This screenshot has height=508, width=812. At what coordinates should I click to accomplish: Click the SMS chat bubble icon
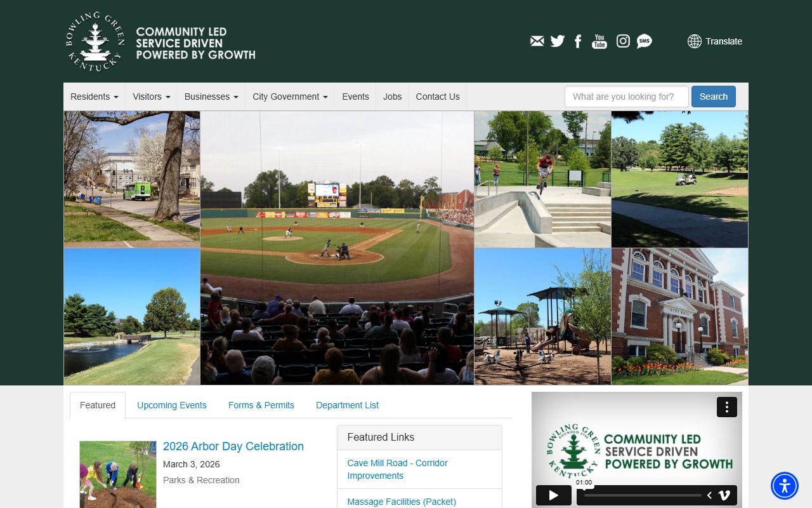coord(644,41)
